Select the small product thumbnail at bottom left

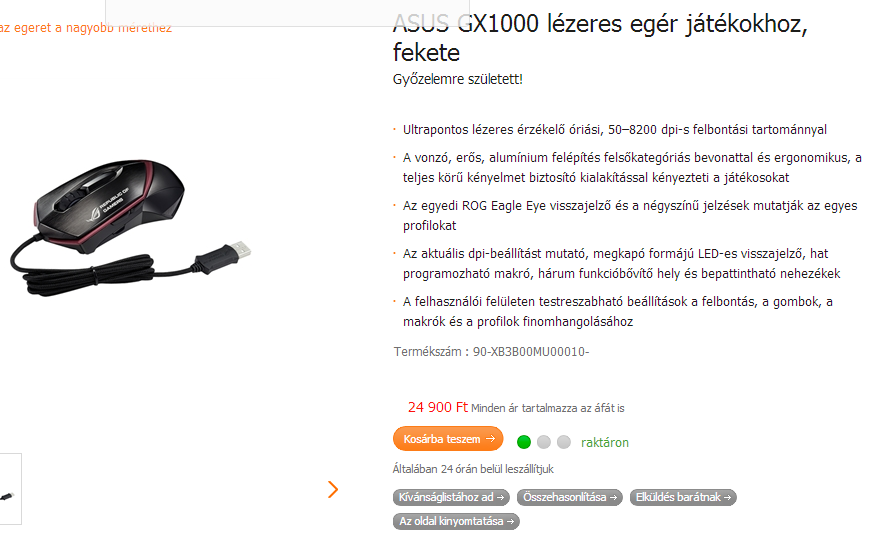(x=9, y=489)
